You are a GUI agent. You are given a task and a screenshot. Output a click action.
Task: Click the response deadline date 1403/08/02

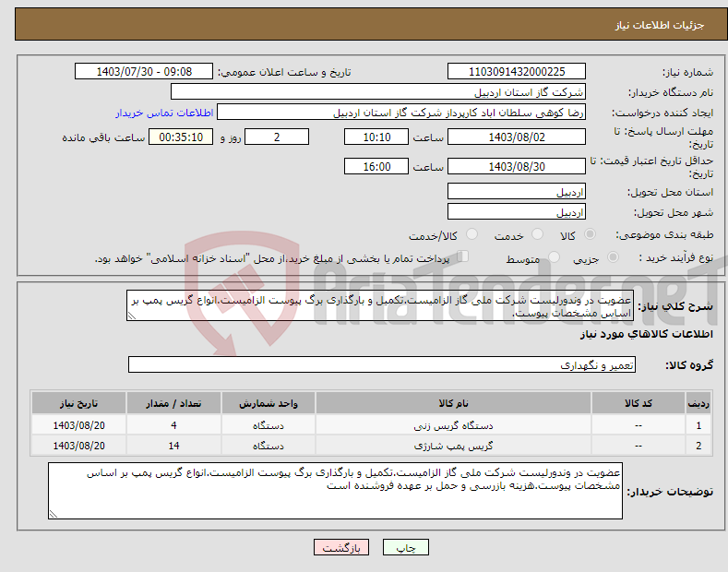coord(517,137)
